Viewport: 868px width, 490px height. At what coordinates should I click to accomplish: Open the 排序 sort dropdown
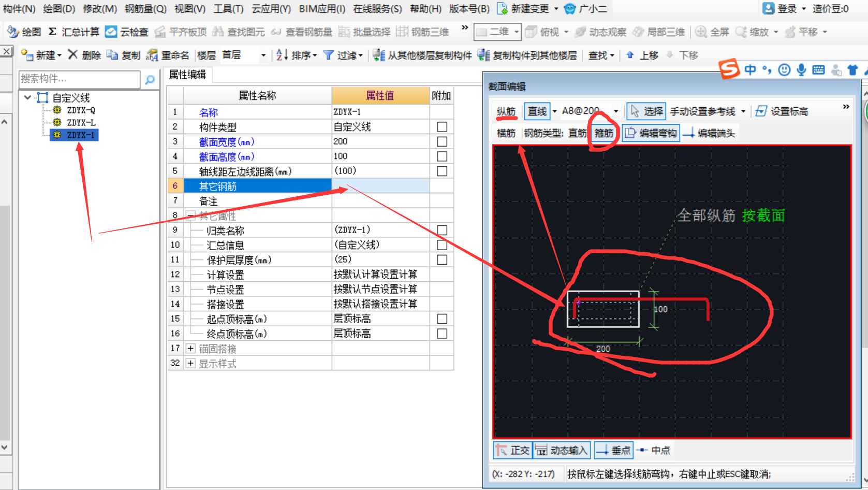pyautogui.click(x=315, y=55)
